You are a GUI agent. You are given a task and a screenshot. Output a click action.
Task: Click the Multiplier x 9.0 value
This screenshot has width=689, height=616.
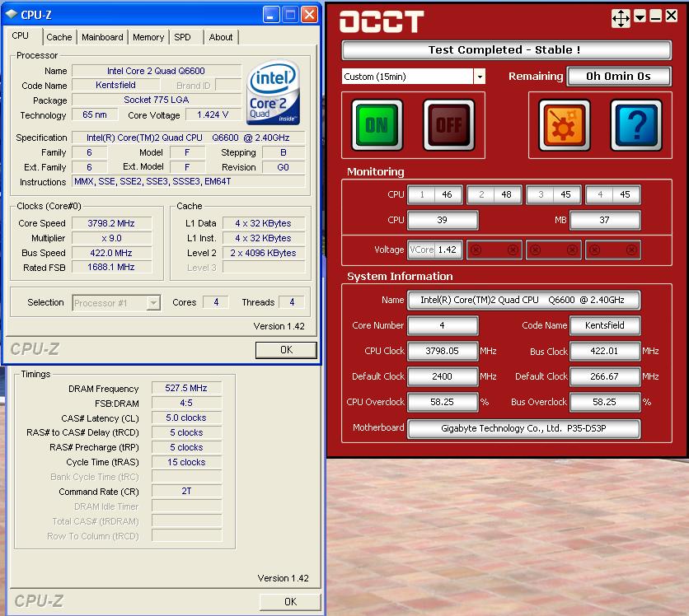(111, 238)
